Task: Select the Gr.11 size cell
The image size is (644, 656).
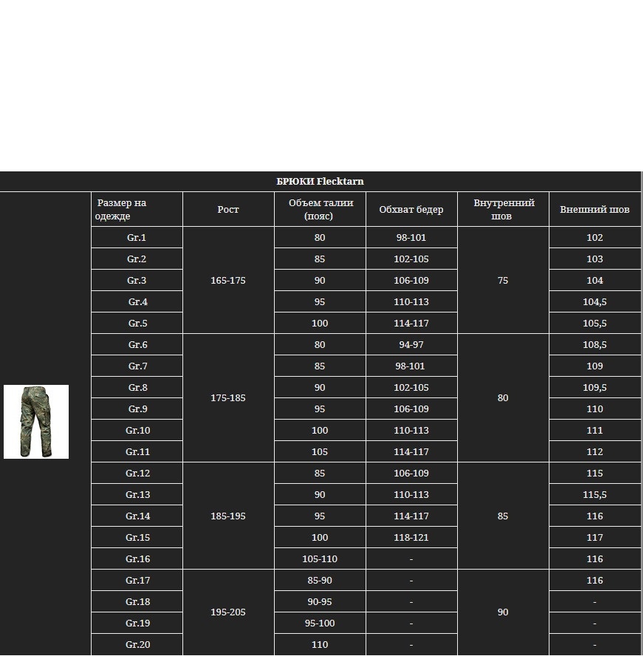Action: pyautogui.click(x=137, y=451)
